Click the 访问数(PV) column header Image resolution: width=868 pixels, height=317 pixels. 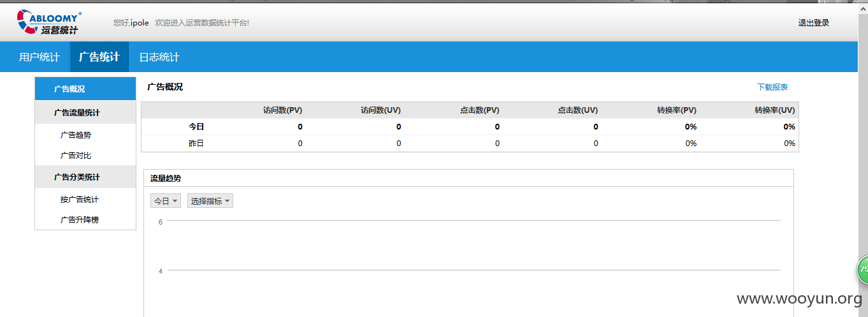coord(283,110)
